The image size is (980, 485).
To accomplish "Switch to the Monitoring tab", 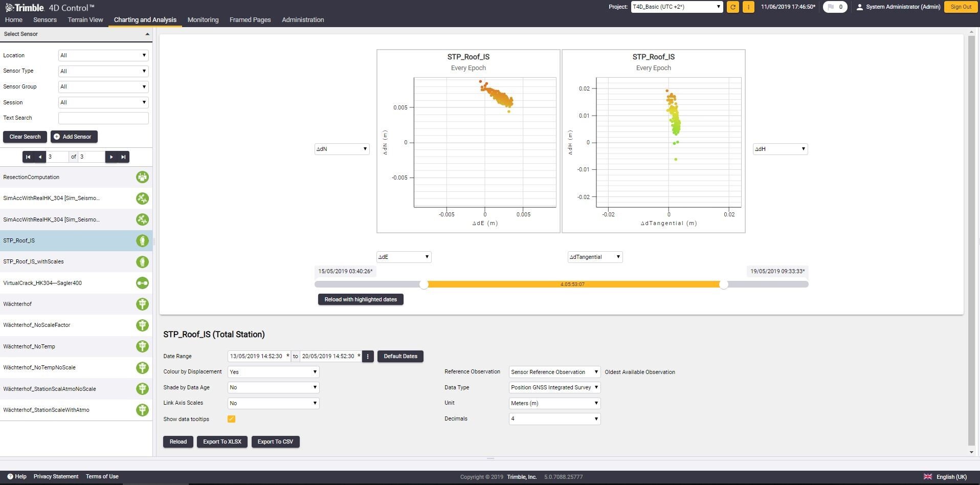I will pos(203,20).
